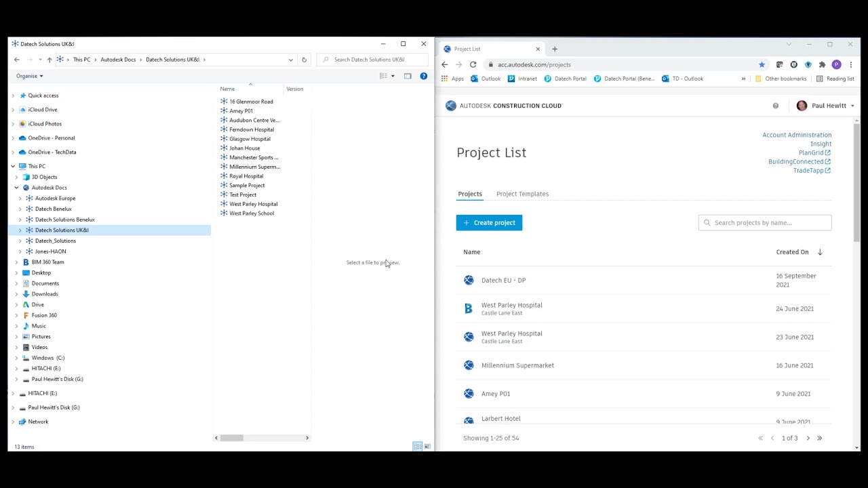Switch to large icons view in Explorer status bar
868x488 pixels.
427,447
